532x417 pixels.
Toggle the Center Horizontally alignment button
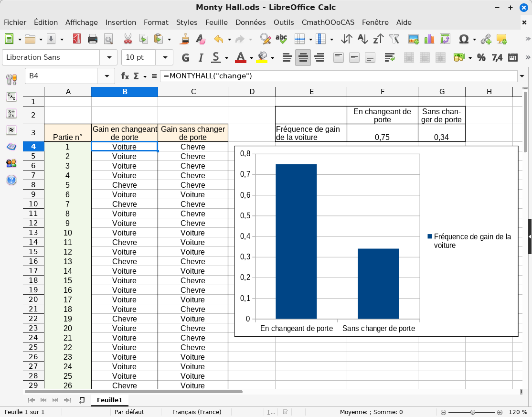[303, 58]
